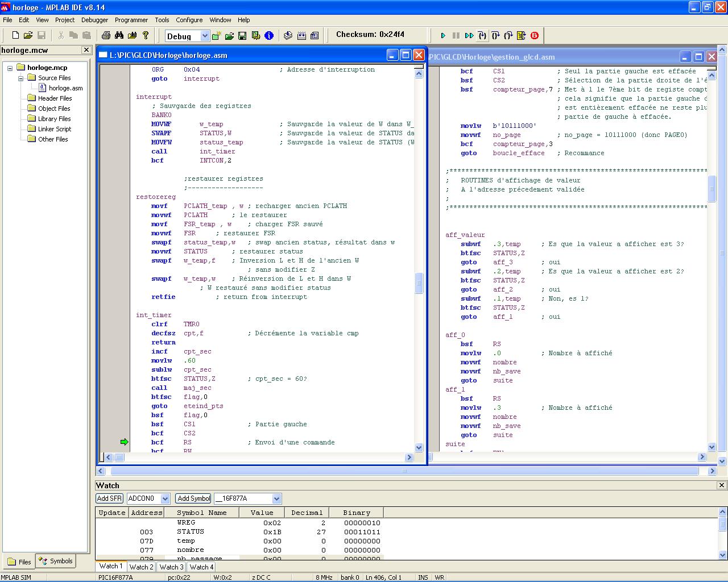728x582 pixels.
Task: Click the red Breakpoints icon
Action: coord(535,35)
